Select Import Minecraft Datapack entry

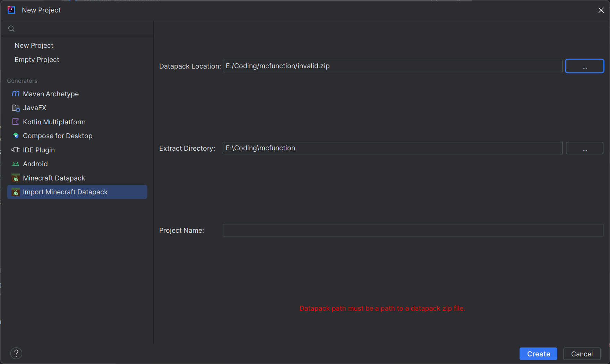77,192
